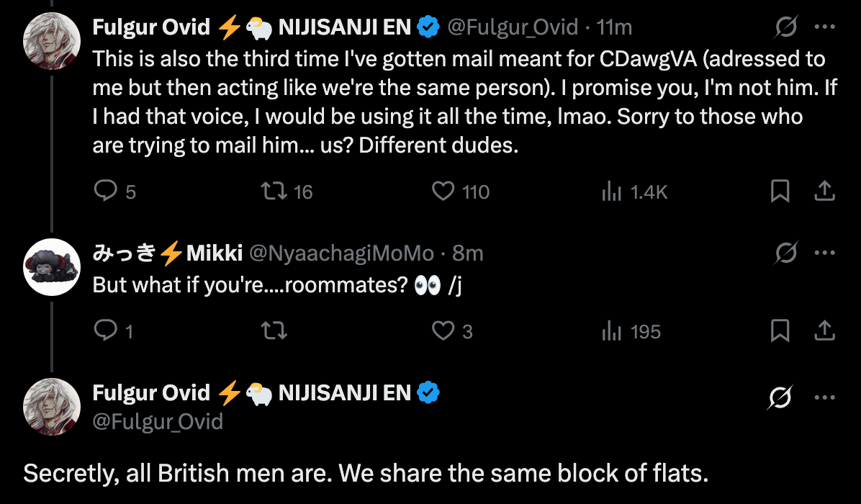
Task: Share Fulgur Ovid's first tweet
Action: [x=824, y=191]
